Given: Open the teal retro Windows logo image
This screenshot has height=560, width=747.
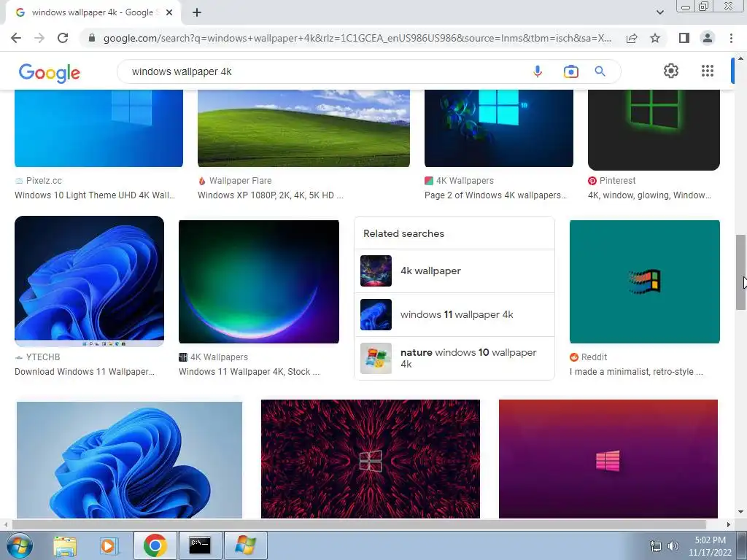Looking at the screenshot, I should coord(645,281).
